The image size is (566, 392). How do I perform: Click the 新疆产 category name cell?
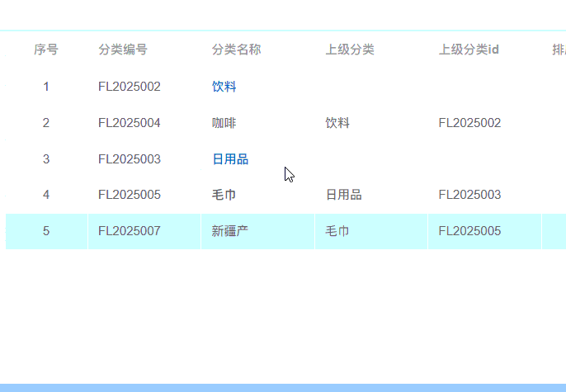pyautogui.click(x=229, y=231)
